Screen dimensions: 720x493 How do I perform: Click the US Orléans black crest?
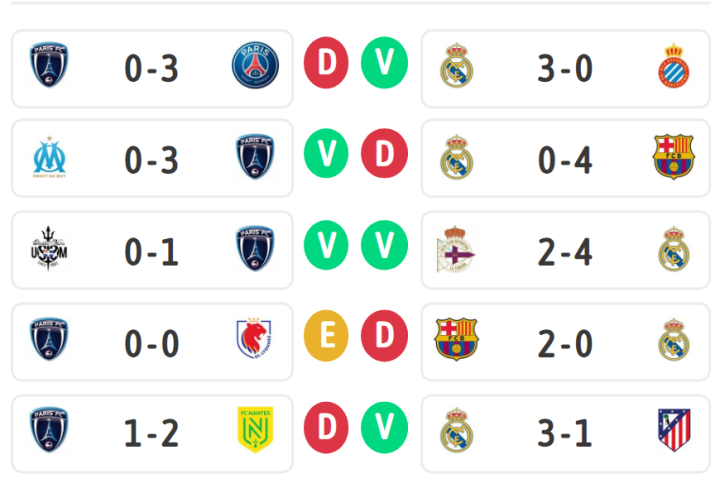pos(48,249)
